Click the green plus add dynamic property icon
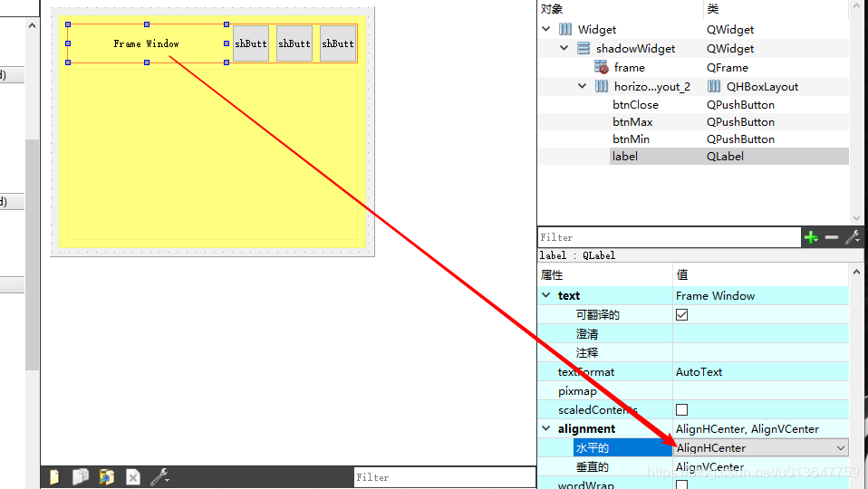 (x=811, y=237)
